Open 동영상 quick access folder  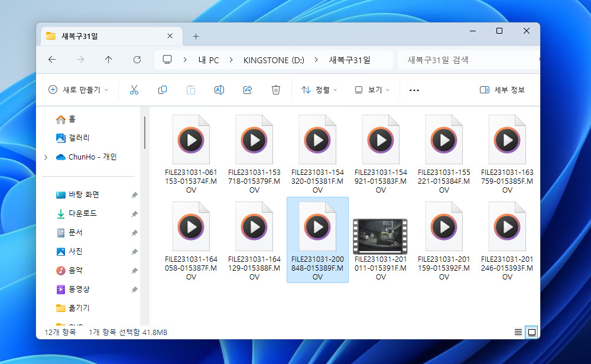pos(73,289)
